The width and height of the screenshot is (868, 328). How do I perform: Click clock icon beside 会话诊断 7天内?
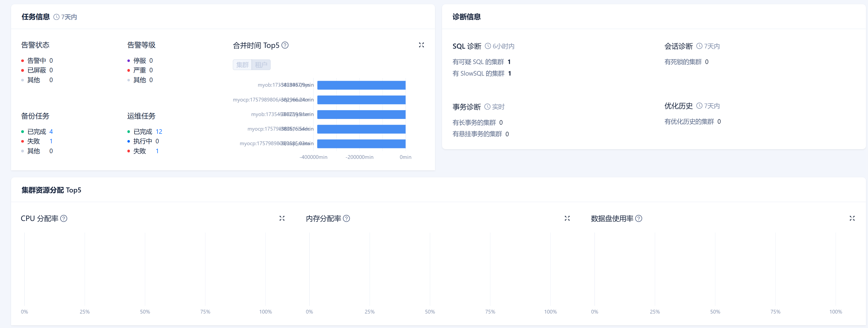(x=699, y=46)
